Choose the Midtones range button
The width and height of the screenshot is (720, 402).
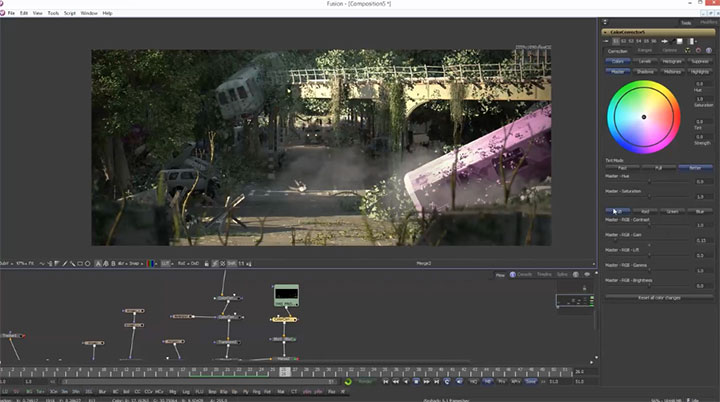tap(672, 72)
